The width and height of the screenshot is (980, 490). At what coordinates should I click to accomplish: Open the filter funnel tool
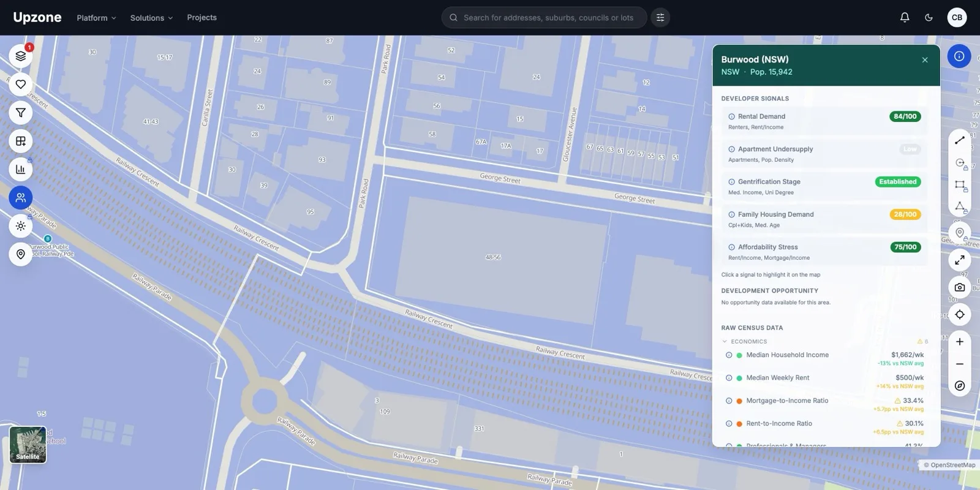[x=21, y=113]
